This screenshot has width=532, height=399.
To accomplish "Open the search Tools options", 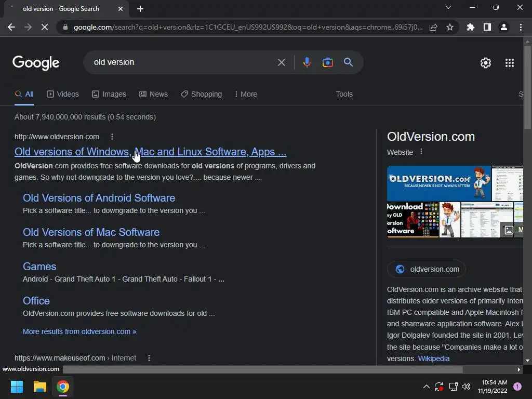I will pos(344,95).
